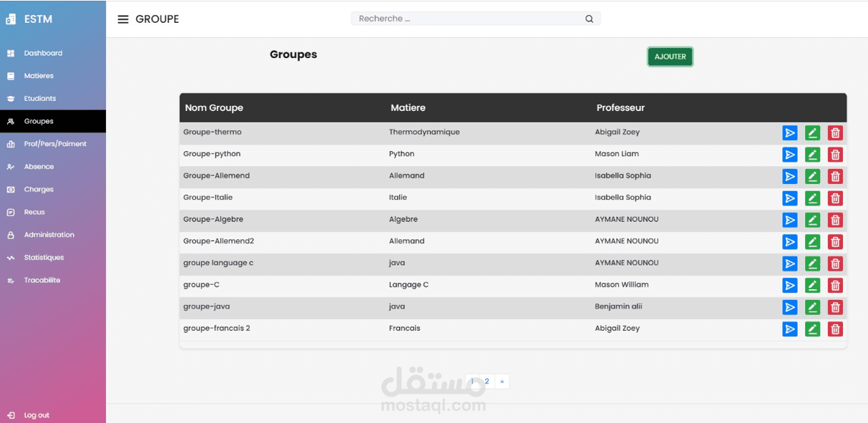868x423 pixels.
Task: Click the search magnifier icon
Action: [x=589, y=19]
